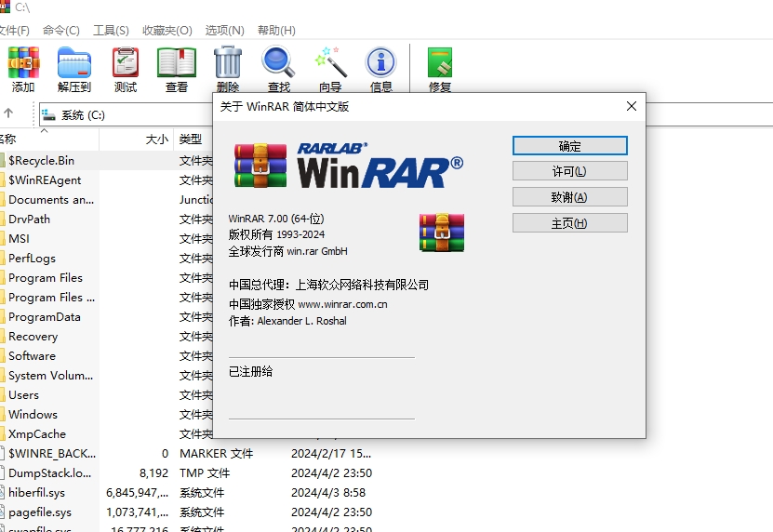
Task: Click the Test (测试) toolbar icon
Action: coord(126,62)
